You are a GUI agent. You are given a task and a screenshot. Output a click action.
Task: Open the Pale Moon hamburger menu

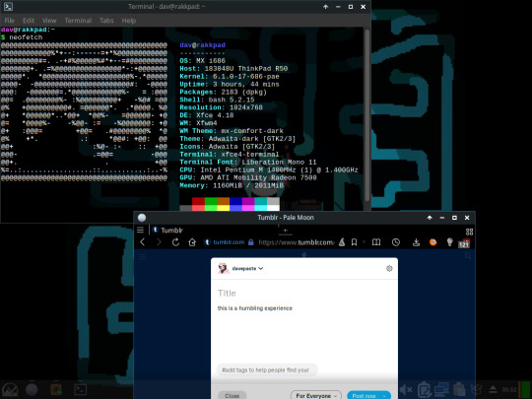[141, 230]
